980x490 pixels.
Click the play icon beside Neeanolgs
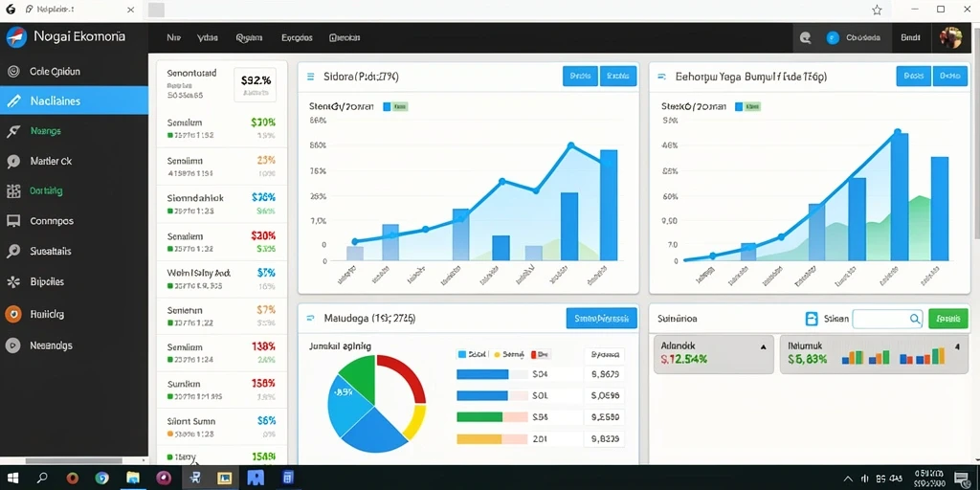point(13,345)
